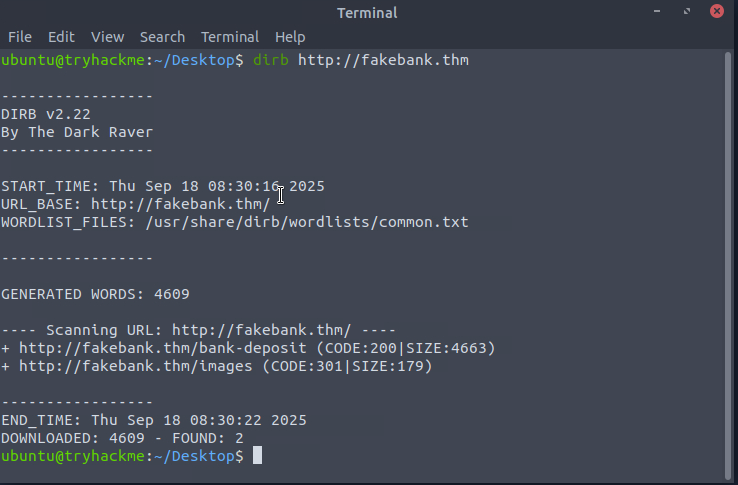Click the fakebank.thm/images URL result
Screen dimensions: 738x485
(136, 366)
